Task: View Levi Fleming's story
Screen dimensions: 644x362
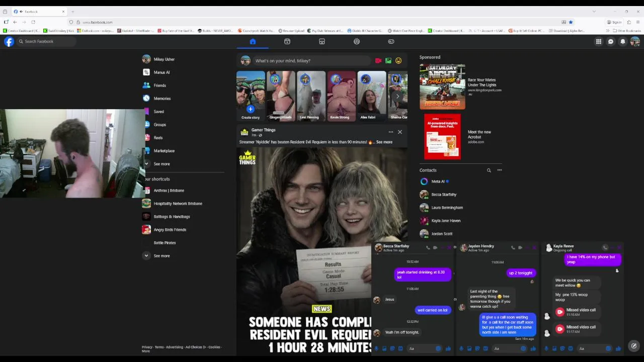Action: (x=311, y=96)
